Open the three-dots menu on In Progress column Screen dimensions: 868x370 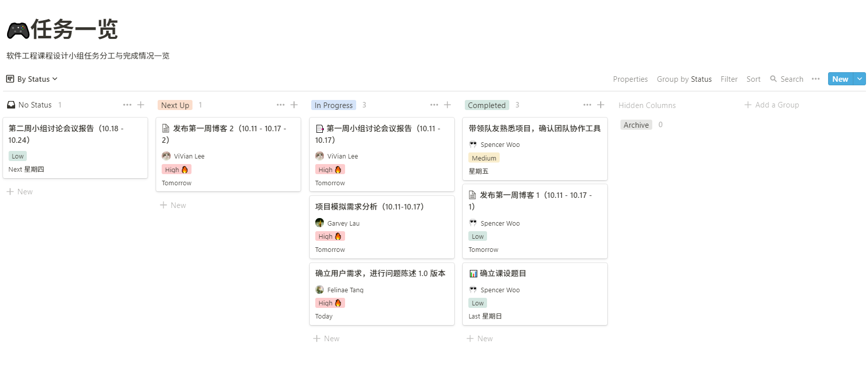point(434,105)
